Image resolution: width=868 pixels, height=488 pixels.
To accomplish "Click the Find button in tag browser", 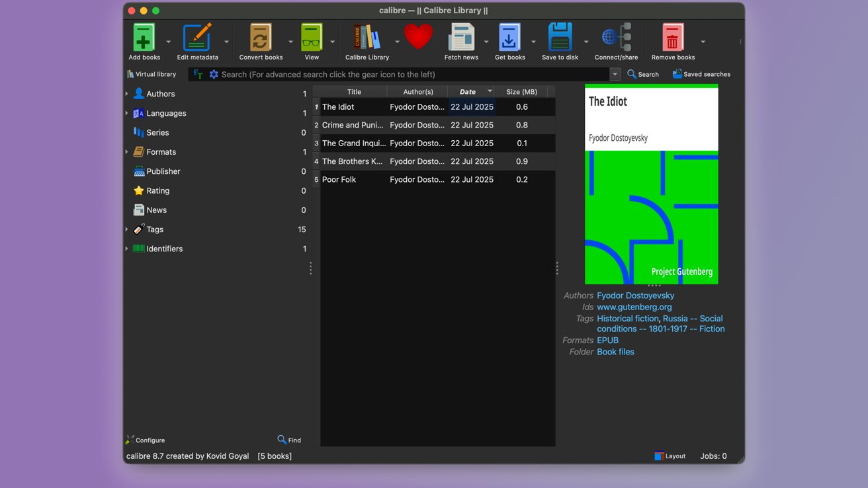I will click(x=289, y=440).
